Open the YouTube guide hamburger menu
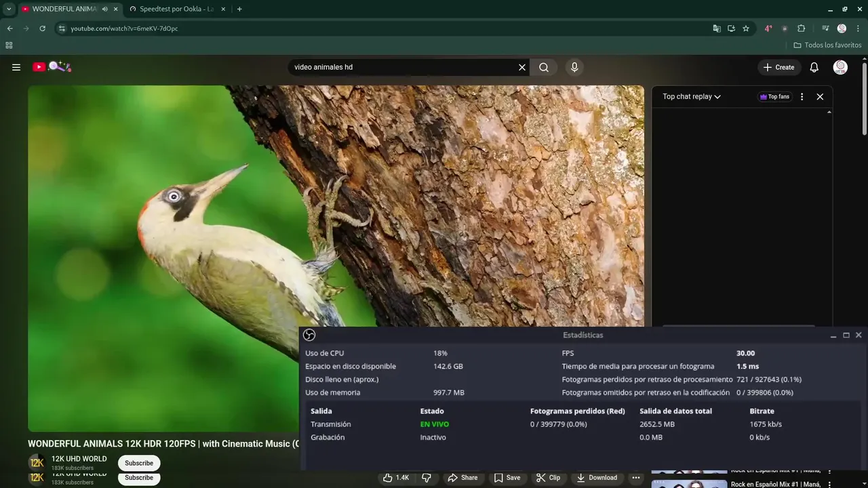The image size is (868, 488). [x=16, y=67]
